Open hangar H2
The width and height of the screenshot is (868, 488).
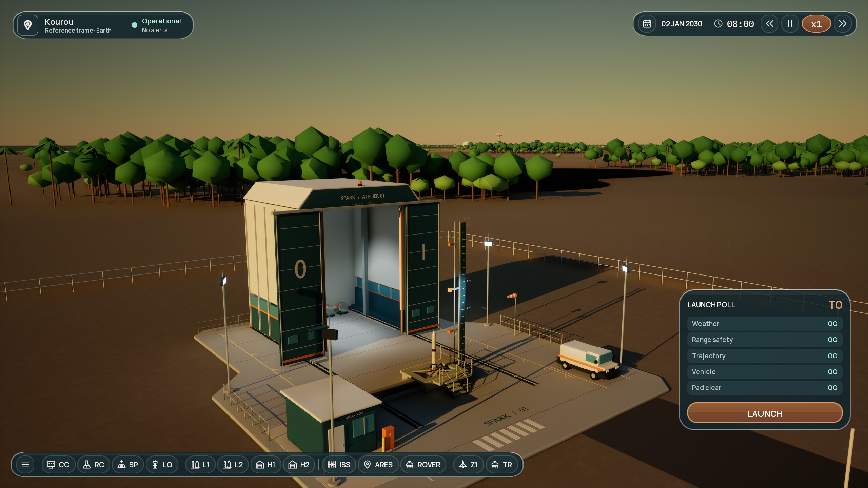coord(299,464)
